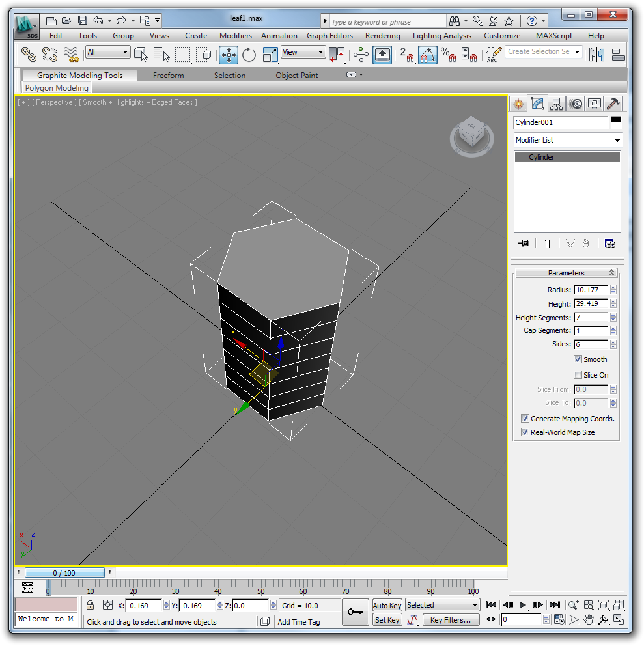Click the Select by Name icon
The width and height of the screenshot is (644, 646).
coord(162,55)
